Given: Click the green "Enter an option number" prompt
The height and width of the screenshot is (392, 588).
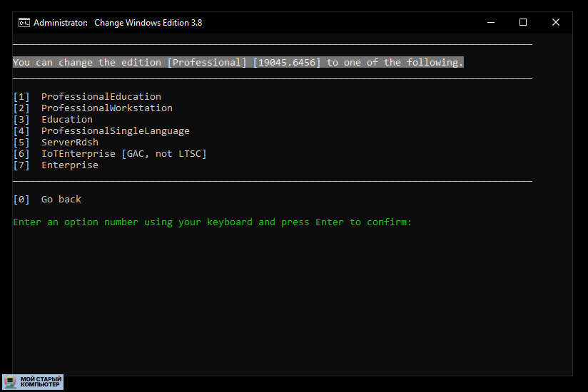Looking at the screenshot, I should point(212,222).
